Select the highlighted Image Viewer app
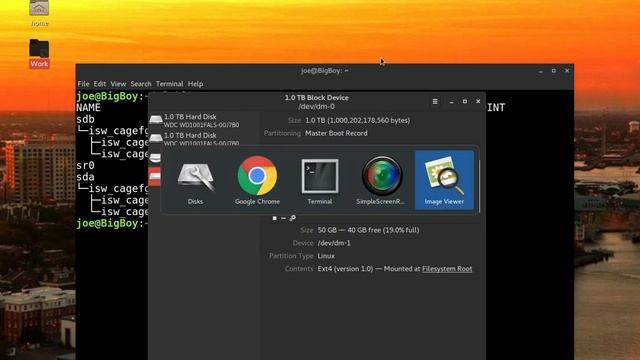 (x=444, y=180)
